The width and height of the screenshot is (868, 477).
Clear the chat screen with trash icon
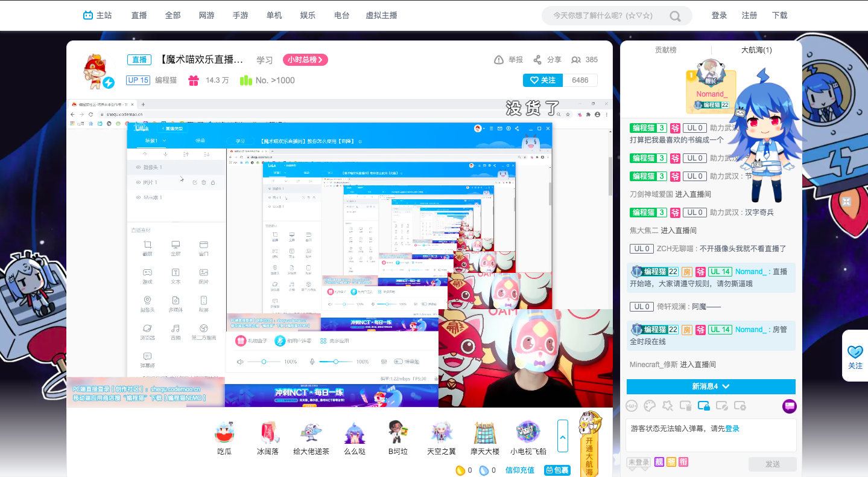[x=686, y=406]
